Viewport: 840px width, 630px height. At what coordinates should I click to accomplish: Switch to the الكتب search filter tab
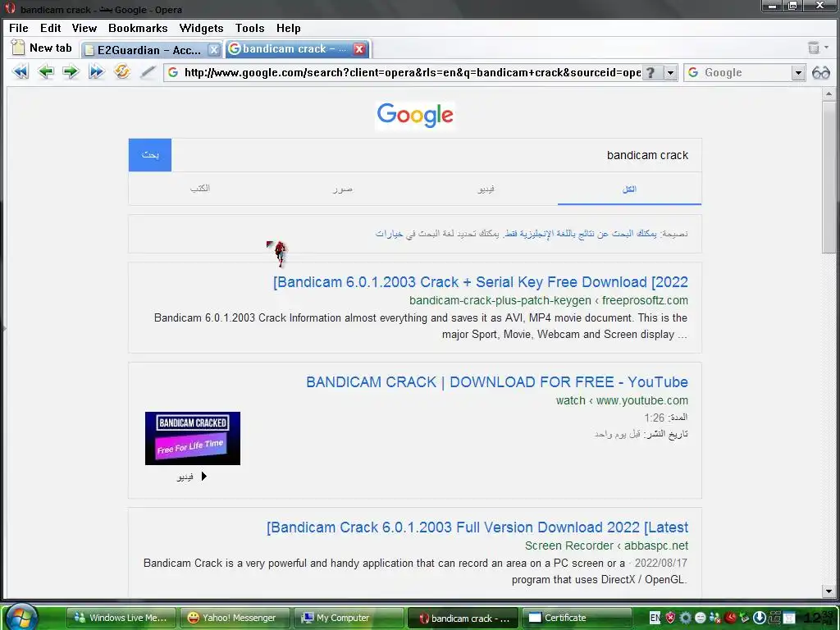200,189
